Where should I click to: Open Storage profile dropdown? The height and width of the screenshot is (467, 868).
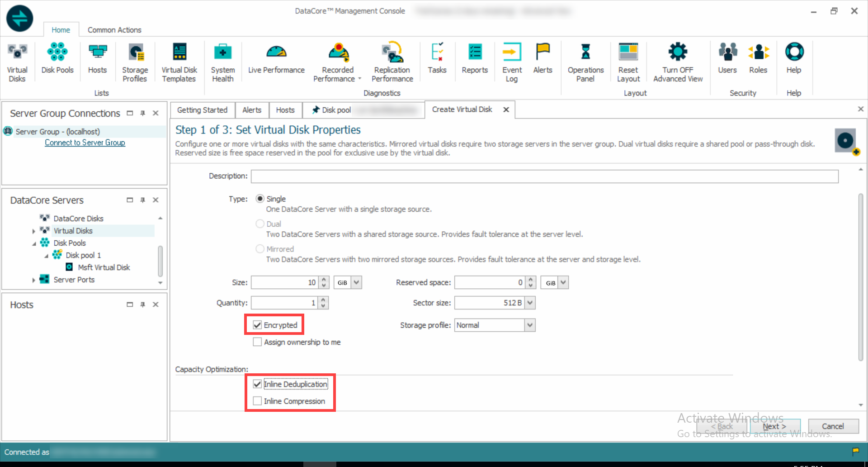tap(530, 325)
